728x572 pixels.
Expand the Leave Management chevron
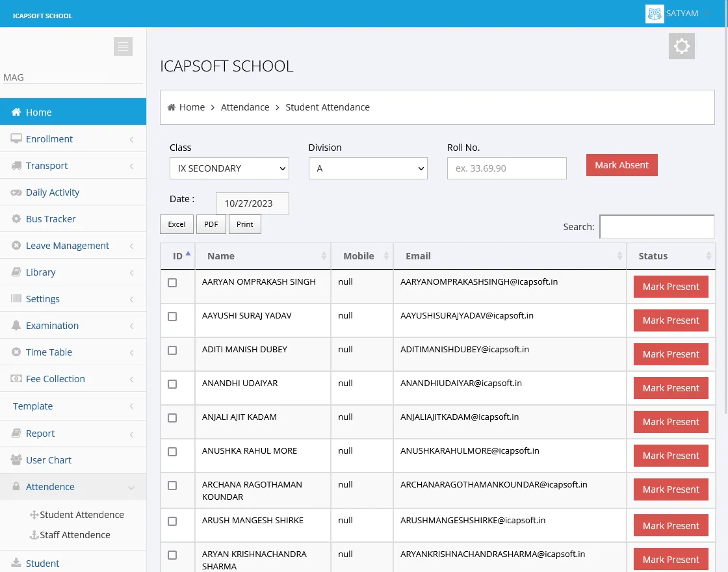pos(132,246)
